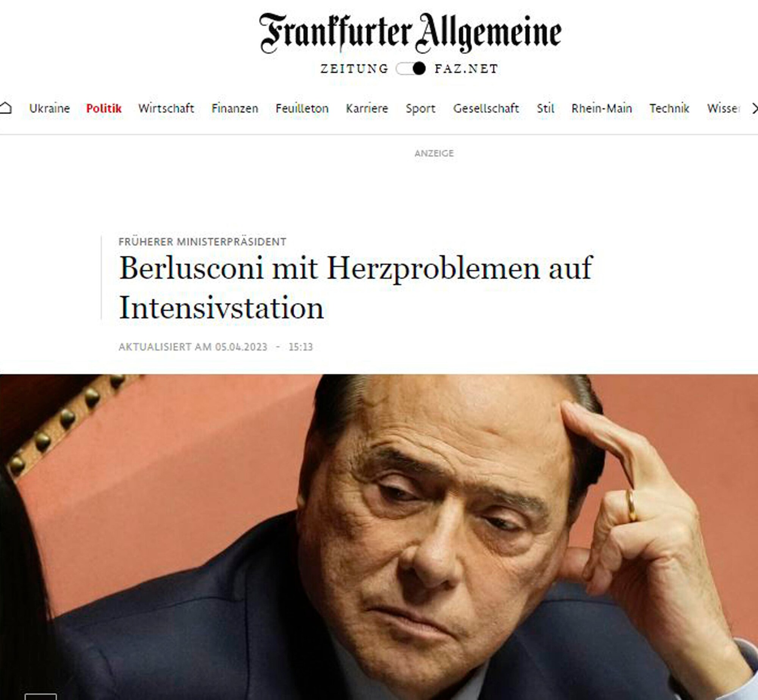Open the Finanzen menu item

(235, 108)
